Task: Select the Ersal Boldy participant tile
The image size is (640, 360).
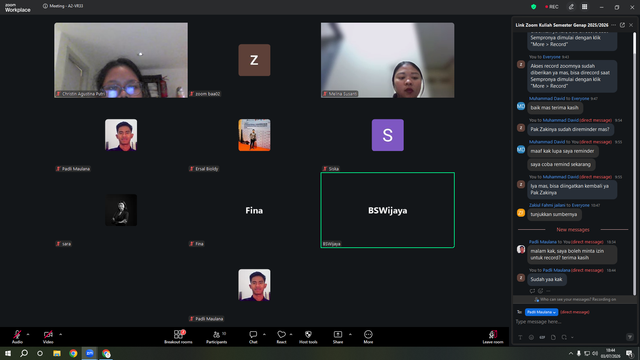Action: tap(254, 135)
